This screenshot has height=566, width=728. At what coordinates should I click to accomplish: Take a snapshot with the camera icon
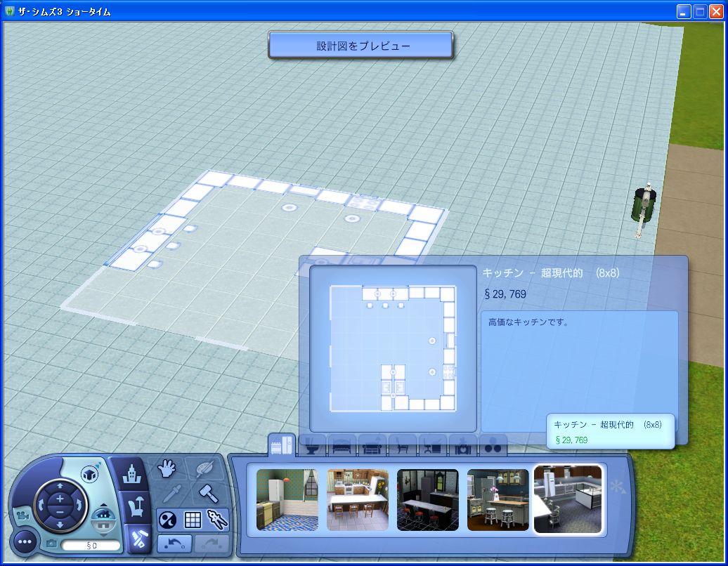point(51,544)
